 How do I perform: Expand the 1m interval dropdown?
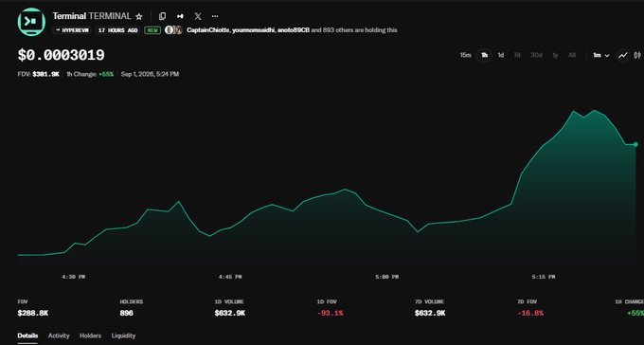600,55
